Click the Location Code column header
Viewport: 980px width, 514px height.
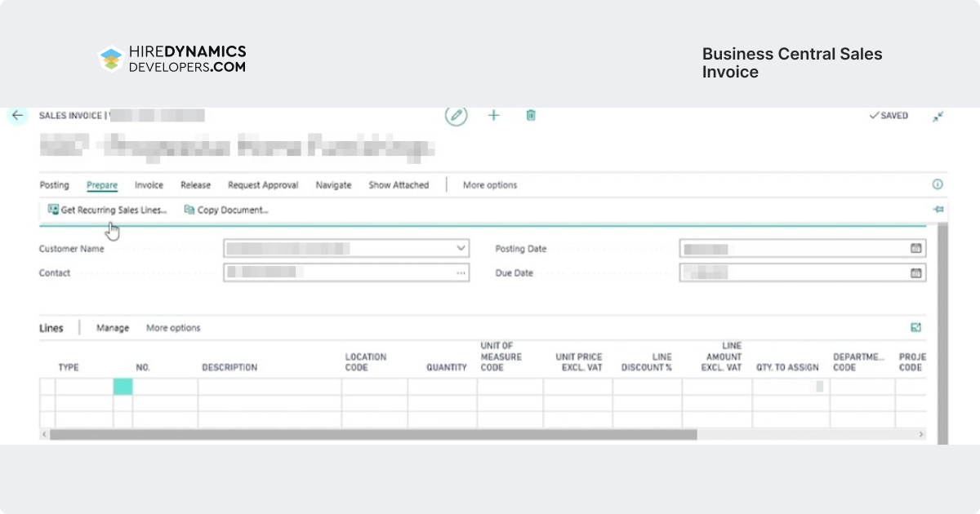pos(366,362)
